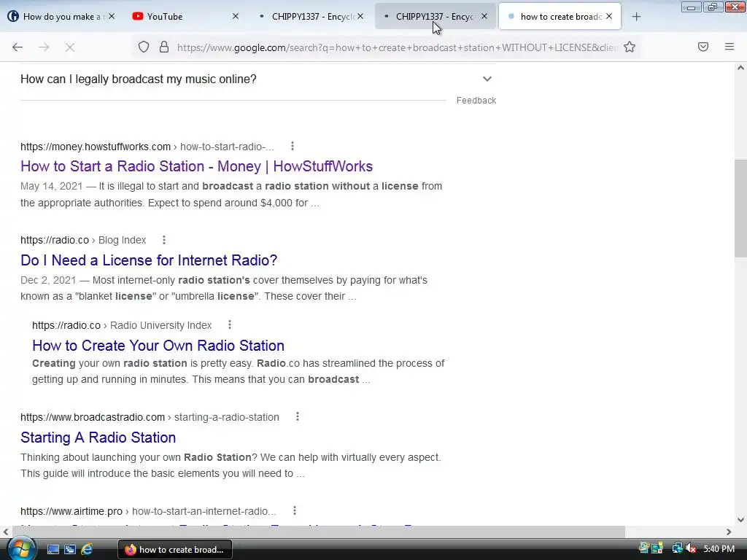Open the Firefox hamburger menu
This screenshot has width=747, height=560.
[x=729, y=47]
